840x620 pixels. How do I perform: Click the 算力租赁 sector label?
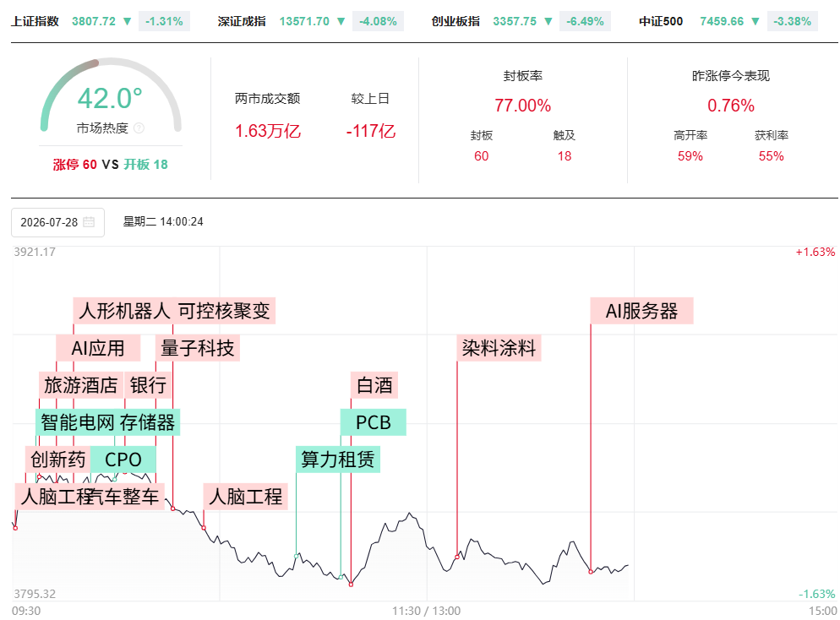338,460
